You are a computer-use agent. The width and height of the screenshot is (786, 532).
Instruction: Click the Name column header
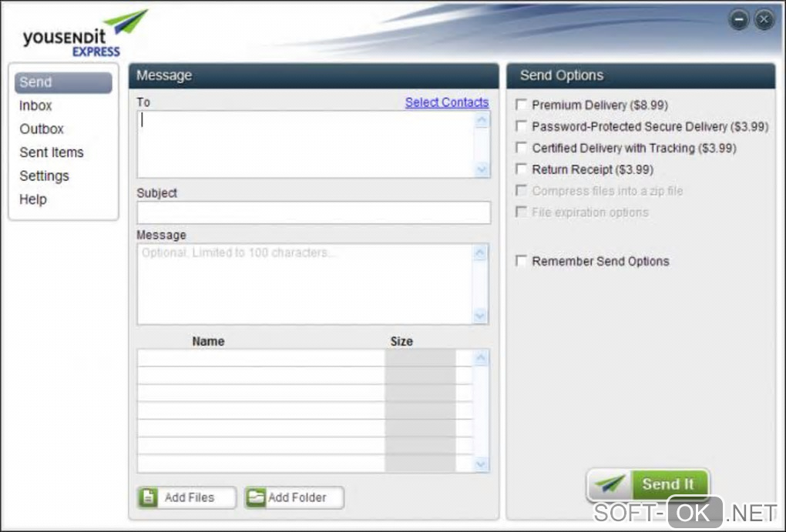point(209,342)
